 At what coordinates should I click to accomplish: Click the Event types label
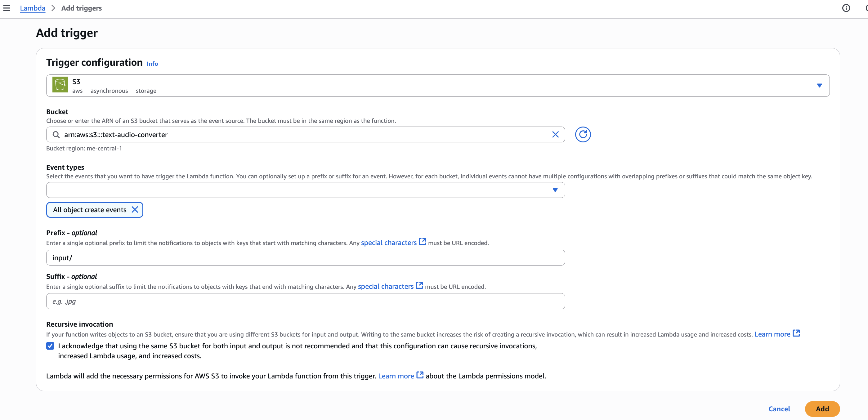tap(65, 168)
